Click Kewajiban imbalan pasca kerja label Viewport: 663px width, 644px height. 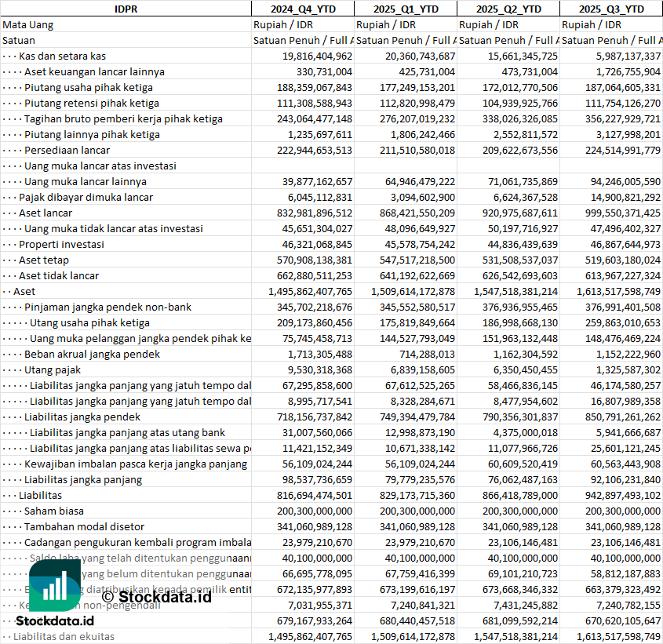pyautogui.click(x=136, y=464)
